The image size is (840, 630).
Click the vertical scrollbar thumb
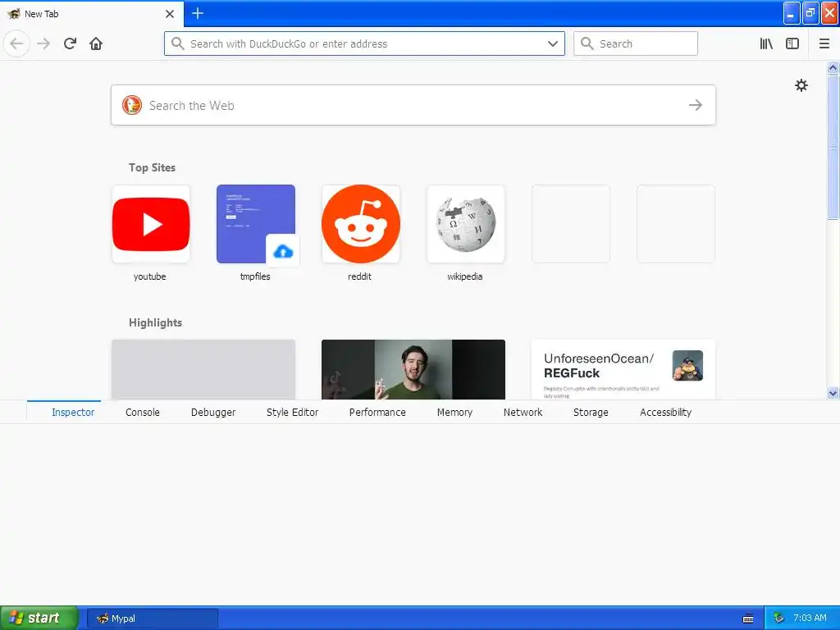[833, 148]
